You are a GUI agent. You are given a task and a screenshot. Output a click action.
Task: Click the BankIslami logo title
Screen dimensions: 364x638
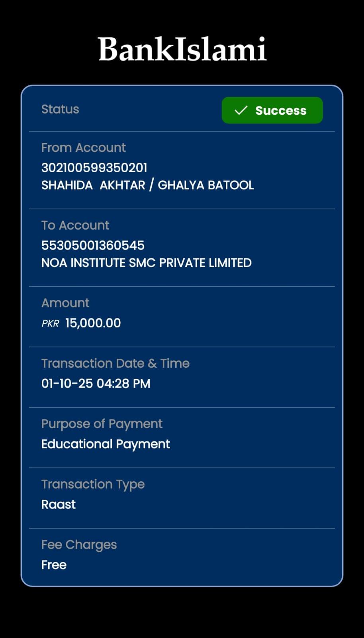[x=182, y=49]
